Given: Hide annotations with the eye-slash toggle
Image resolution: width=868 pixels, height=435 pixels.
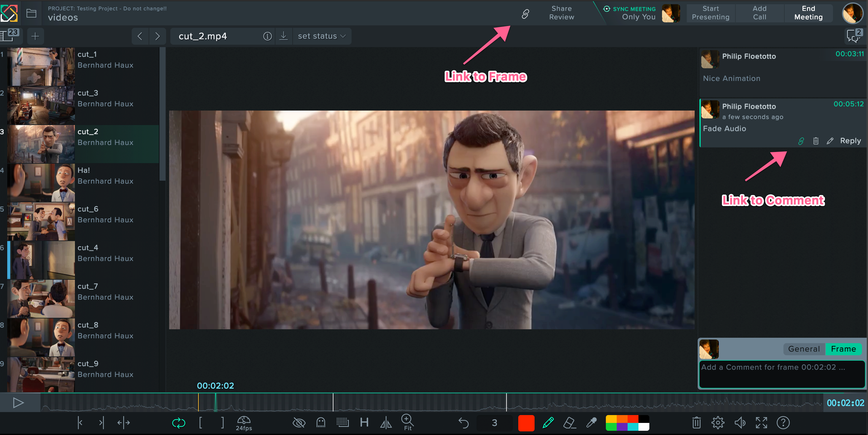Looking at the screenshot, I should (x=298, y=423).
